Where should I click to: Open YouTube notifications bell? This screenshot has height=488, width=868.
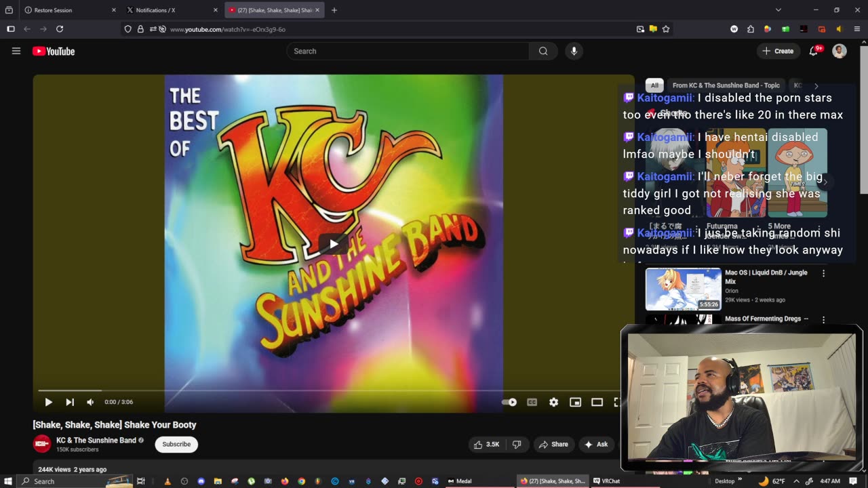point(814,51)
